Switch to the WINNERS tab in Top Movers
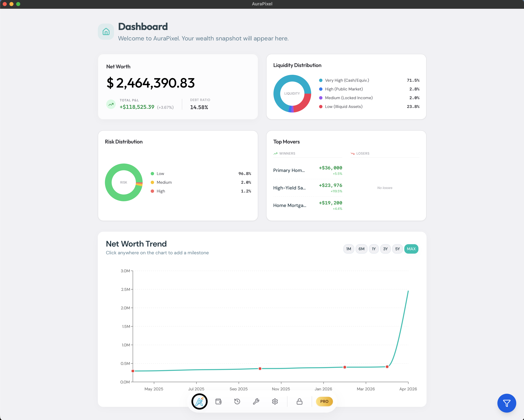The width and height of the screenshot is (524, 420). click(x=287, y=153)
